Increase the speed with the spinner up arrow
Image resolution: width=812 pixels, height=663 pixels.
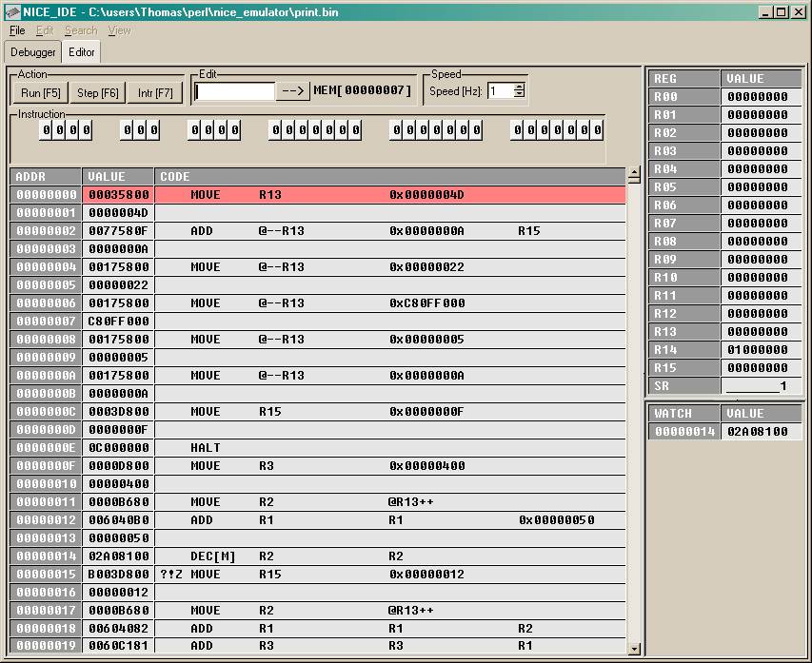pos(519,88)
